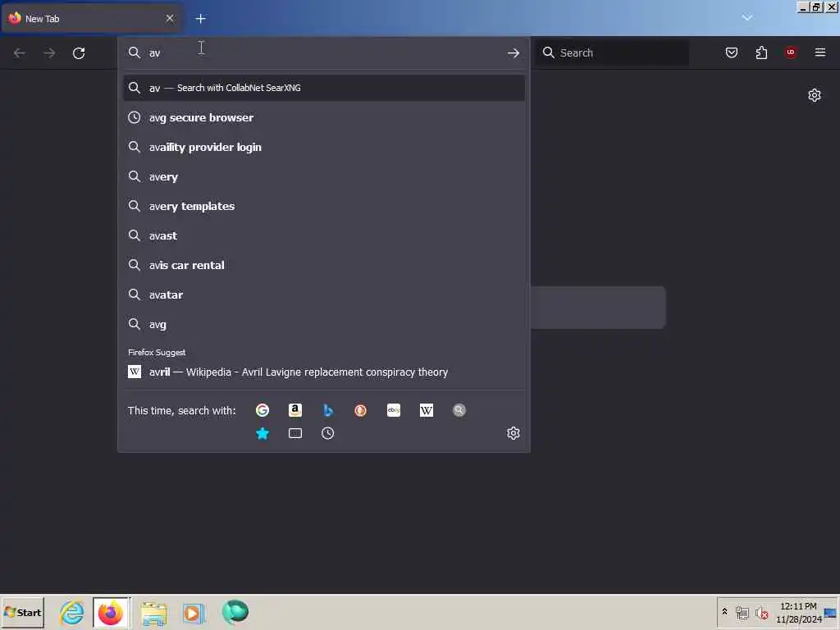Choose "av — Search with CollabNet SearXNG"
Viewport: 840px width, 630px height.
pyautogui.click(x=323, y=88)
